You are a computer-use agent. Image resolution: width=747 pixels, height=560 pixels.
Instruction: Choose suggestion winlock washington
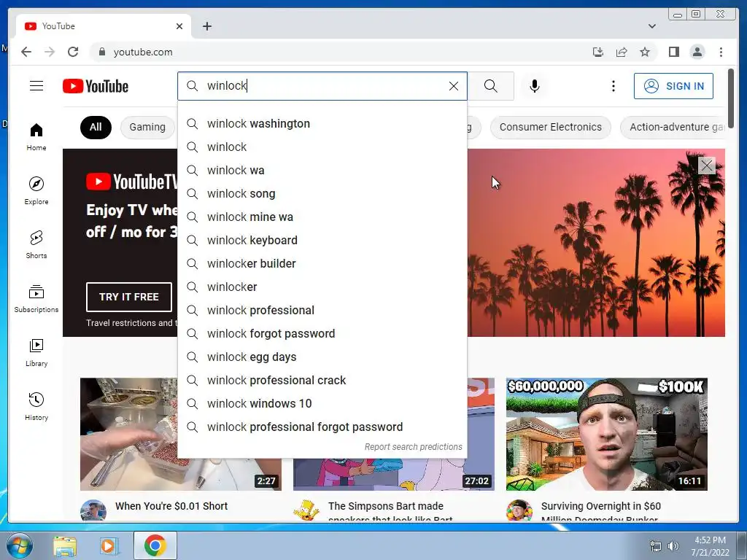[322, 124]
